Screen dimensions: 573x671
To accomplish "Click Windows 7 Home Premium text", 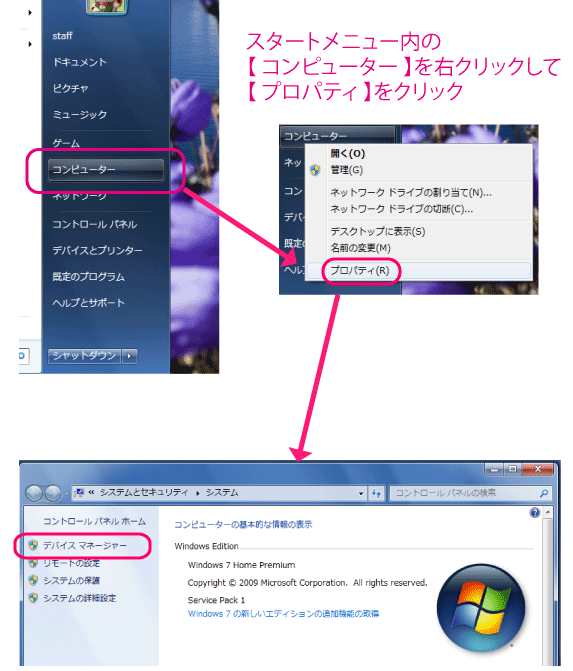I will point(241,565).
